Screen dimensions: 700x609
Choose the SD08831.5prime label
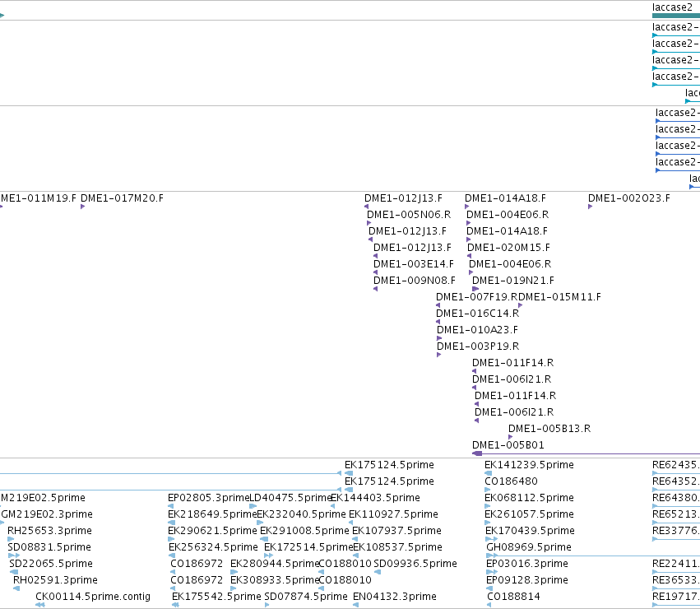click(49, 547)
